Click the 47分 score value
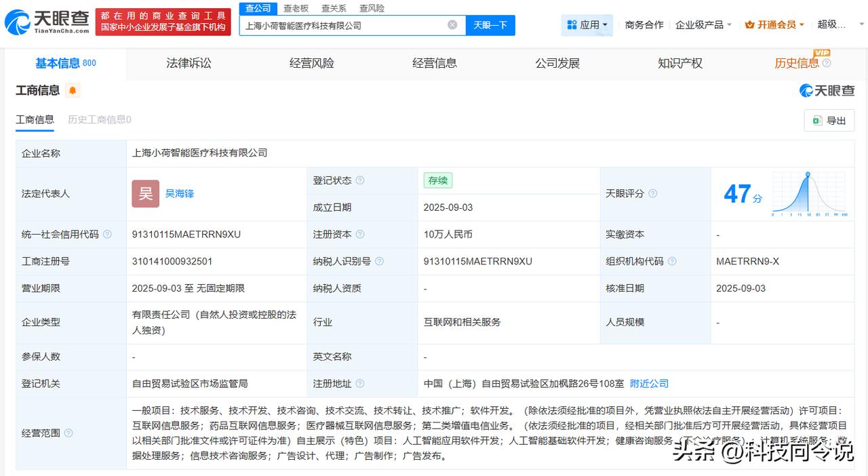 (743, 194)
